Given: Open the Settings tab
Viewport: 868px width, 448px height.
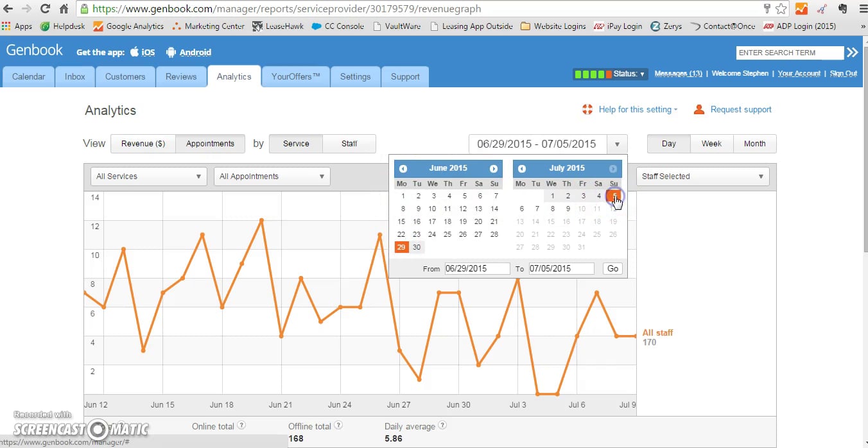Looking at the screenshot, I should (x=356, y=77).
